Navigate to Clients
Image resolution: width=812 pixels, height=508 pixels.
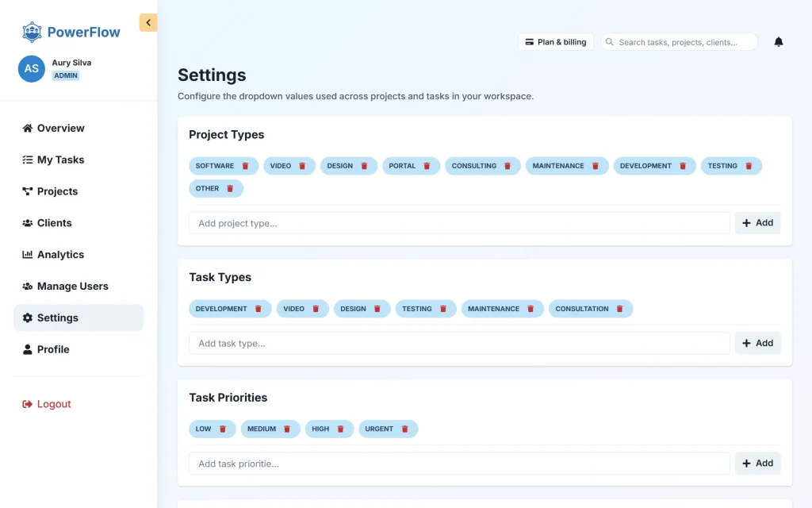(79, 223)
